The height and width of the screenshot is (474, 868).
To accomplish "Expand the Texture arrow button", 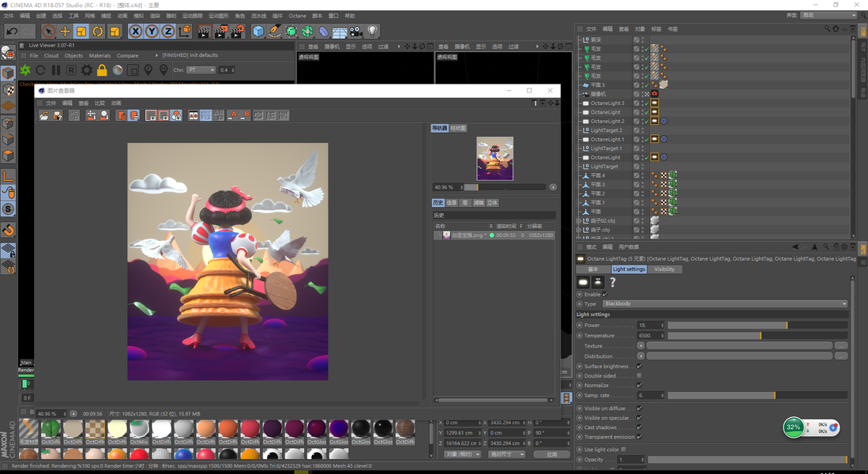I will click(x=641, y=345).
